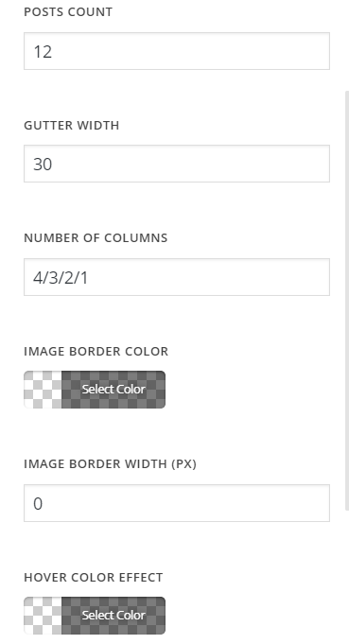The image size is (349, 644).
Task: Click the vertical scrollbar thumb
Action: click(347, 301)
